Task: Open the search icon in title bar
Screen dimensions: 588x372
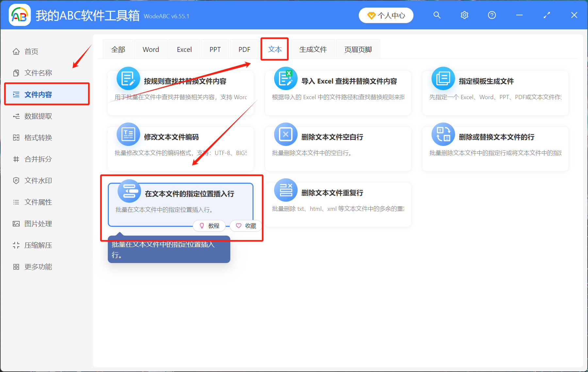Action: click(437, 15)
